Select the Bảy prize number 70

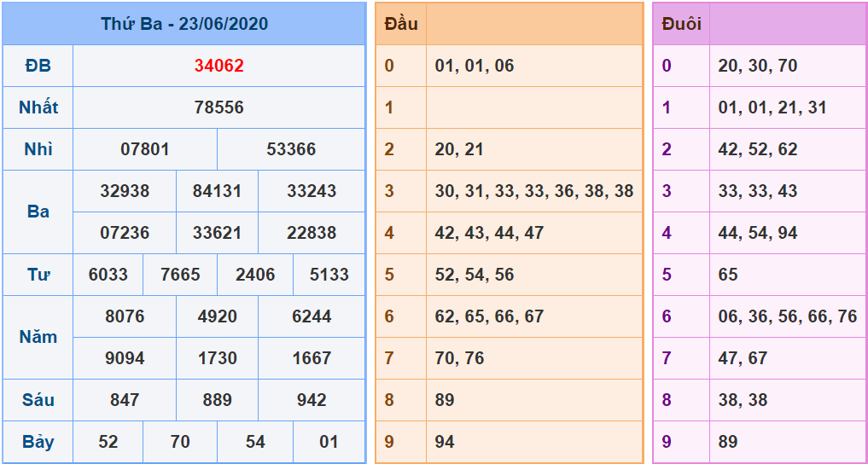pos(180,442)
